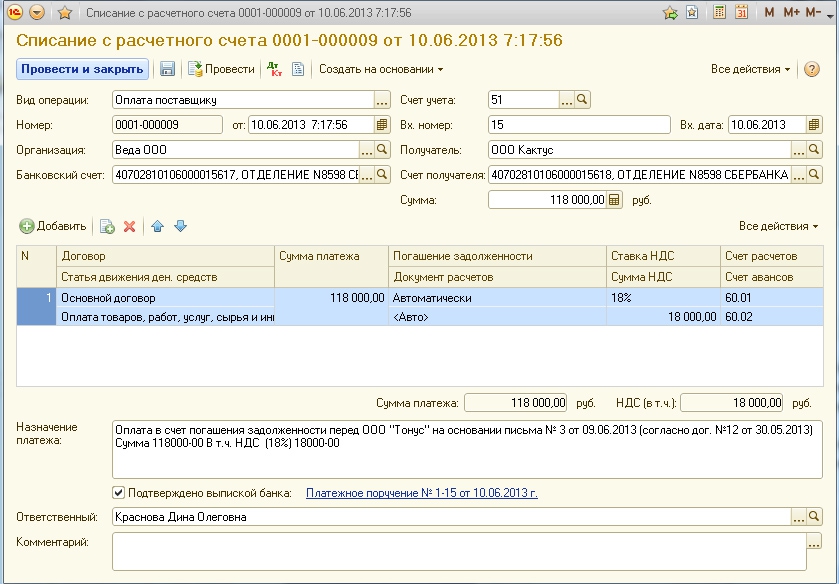Show Дт/Кт postings icon

pyautogui.click(x=274, y=69)
